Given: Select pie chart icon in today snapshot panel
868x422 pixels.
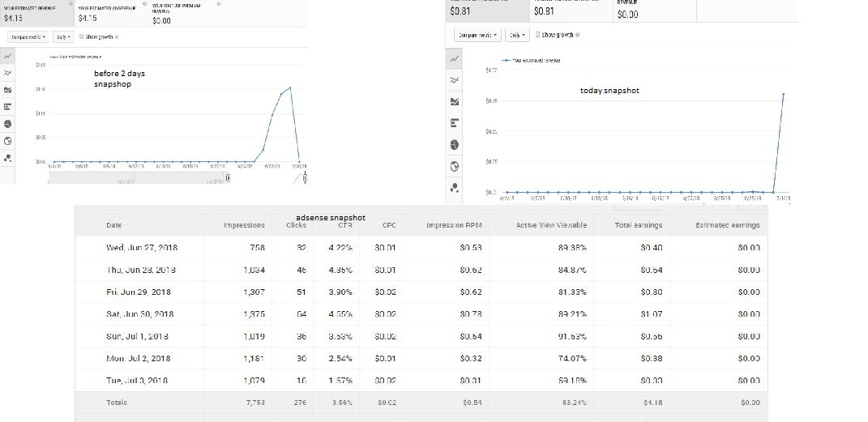Looking at the screenshot, I should pyautogui.click(x=455, y=145).
